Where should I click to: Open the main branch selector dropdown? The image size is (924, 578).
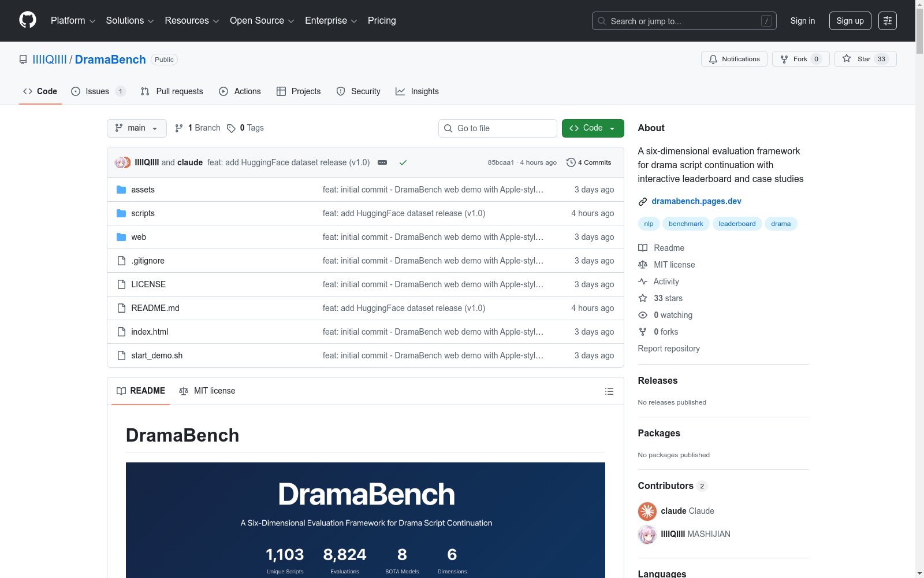click(137, 128)
